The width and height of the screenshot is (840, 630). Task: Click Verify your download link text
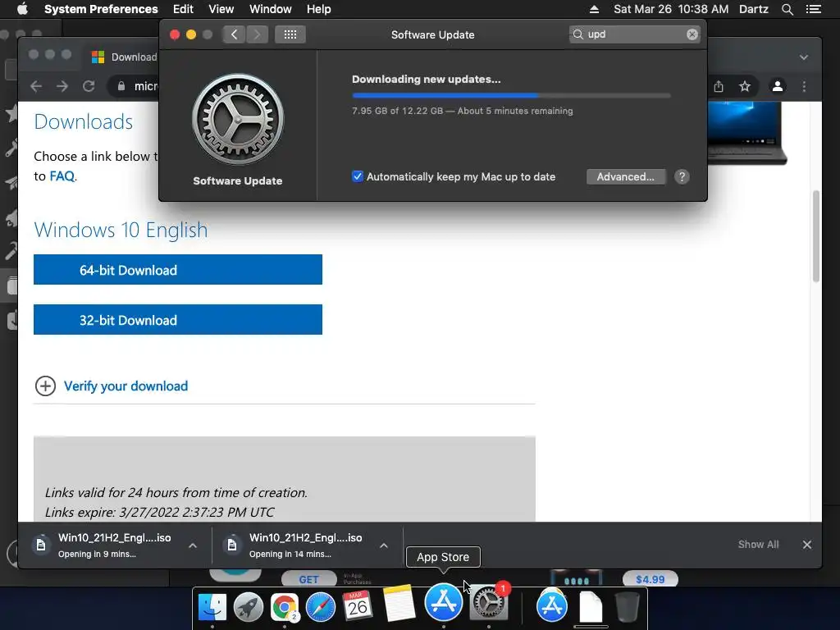tap(126, 386)
